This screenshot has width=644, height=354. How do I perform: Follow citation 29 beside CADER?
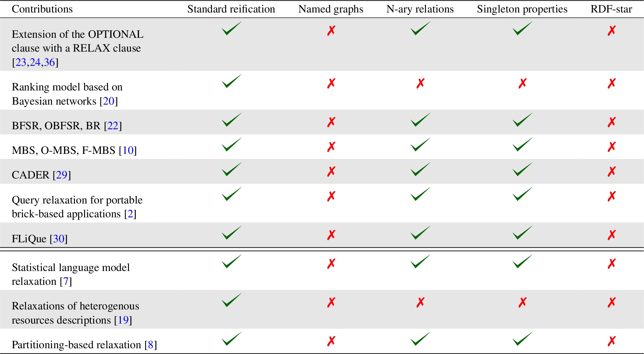pos(62,175)
